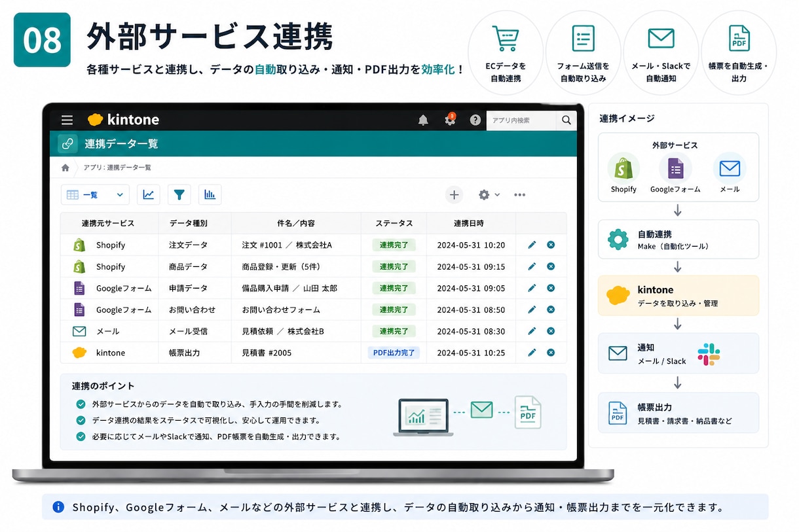Screen dimensions: 799x532
Task: Click the PDF icon in 帳票出力 card
Action: point(618,413)
